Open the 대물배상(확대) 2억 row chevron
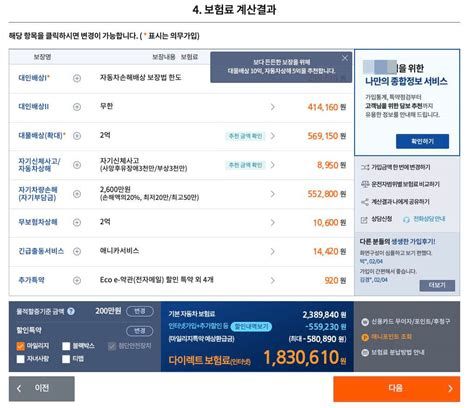The image size is (474, 408). coord(273,136)
